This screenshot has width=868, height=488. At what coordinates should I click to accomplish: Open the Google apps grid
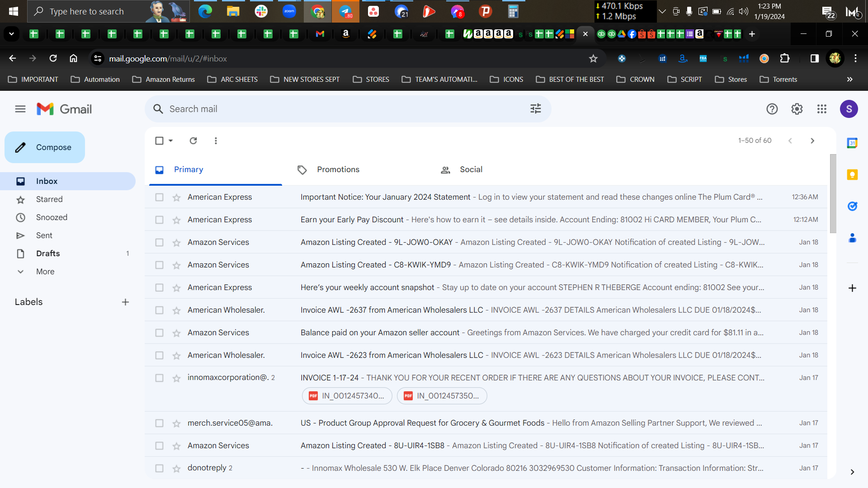point(822,109)
